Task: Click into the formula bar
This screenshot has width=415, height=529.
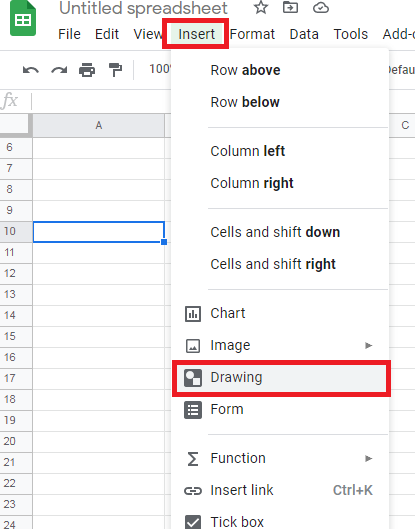Action: click(101, 101)
